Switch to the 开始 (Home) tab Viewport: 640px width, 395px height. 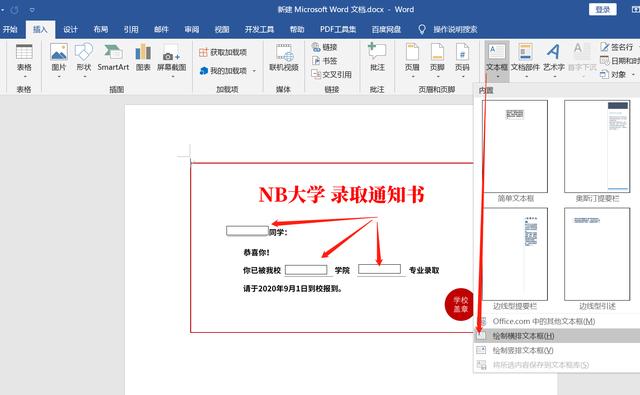click(10, 29)
